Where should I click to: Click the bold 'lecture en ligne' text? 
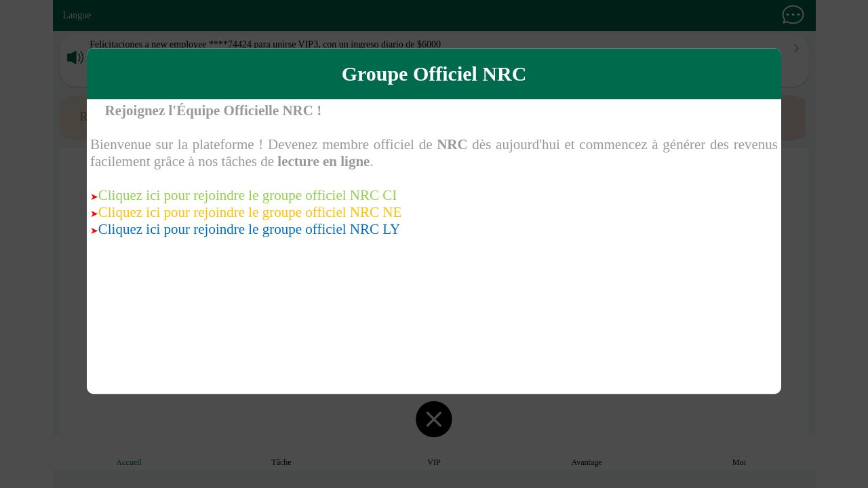(x=323, y=161)
